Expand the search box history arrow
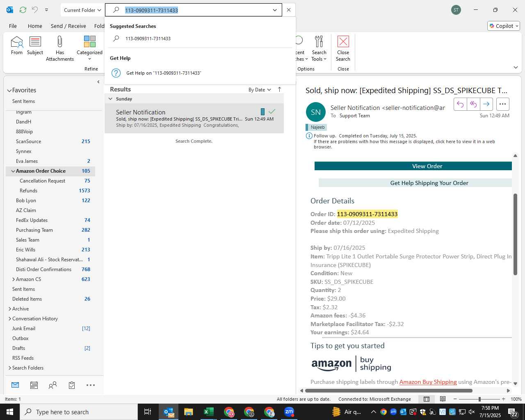The width and height of the screenshot is (525, 420). [x=275, y=10]
